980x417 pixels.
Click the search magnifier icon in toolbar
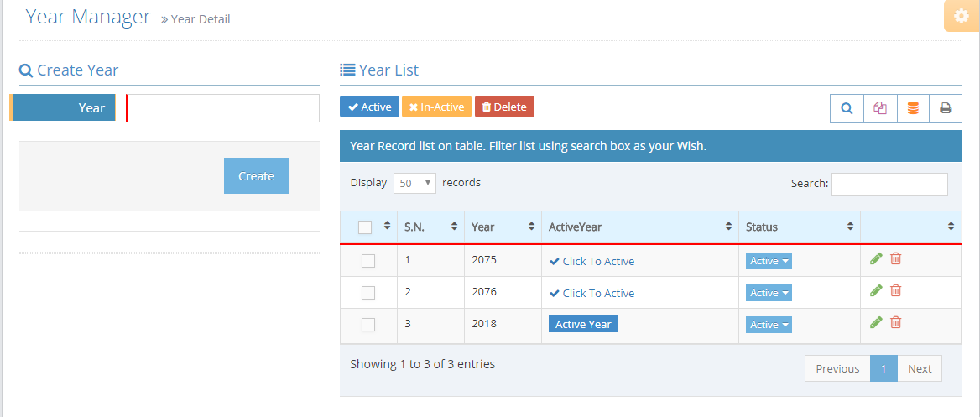pos(847,108)
